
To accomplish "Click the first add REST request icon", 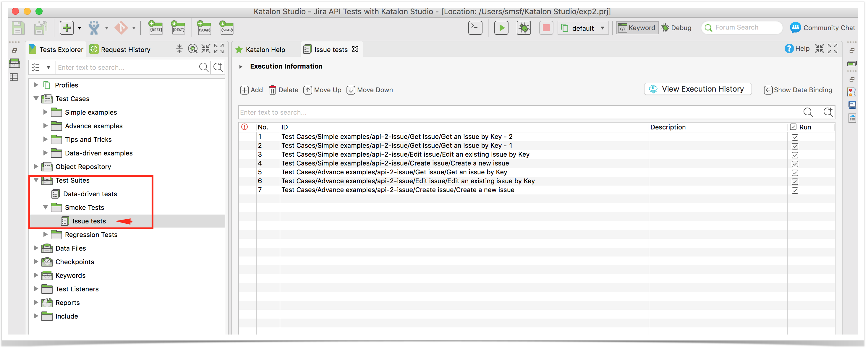I will (x=155, y=28).
